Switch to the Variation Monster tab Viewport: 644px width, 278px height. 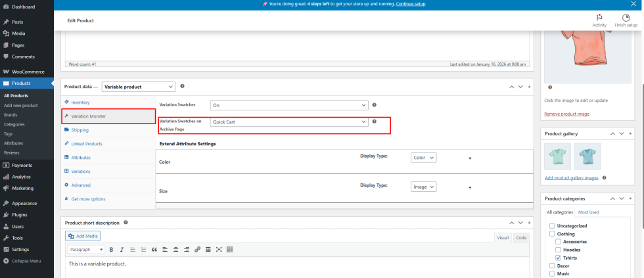89,116
